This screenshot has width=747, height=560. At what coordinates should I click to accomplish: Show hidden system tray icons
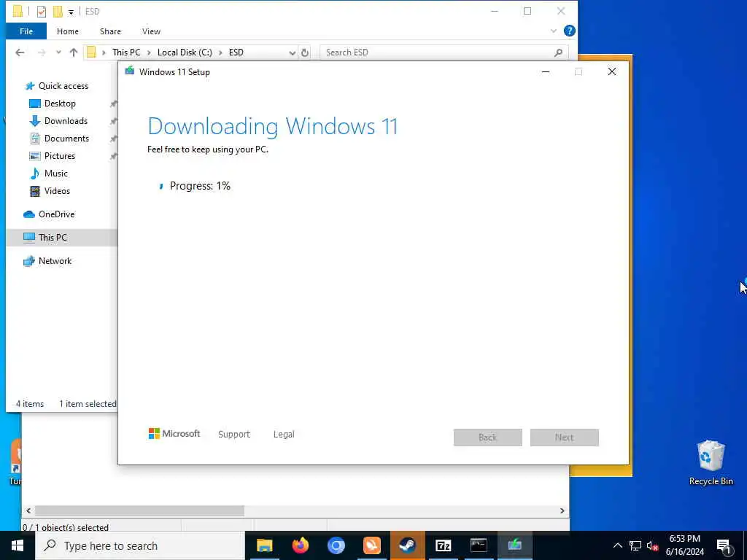tap(617, 545)
